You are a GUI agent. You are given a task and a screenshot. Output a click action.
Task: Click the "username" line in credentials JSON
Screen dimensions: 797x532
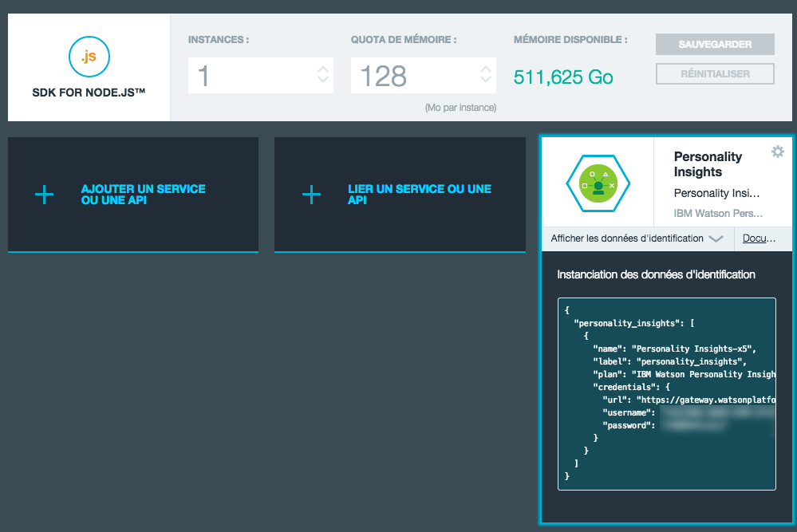688,412
